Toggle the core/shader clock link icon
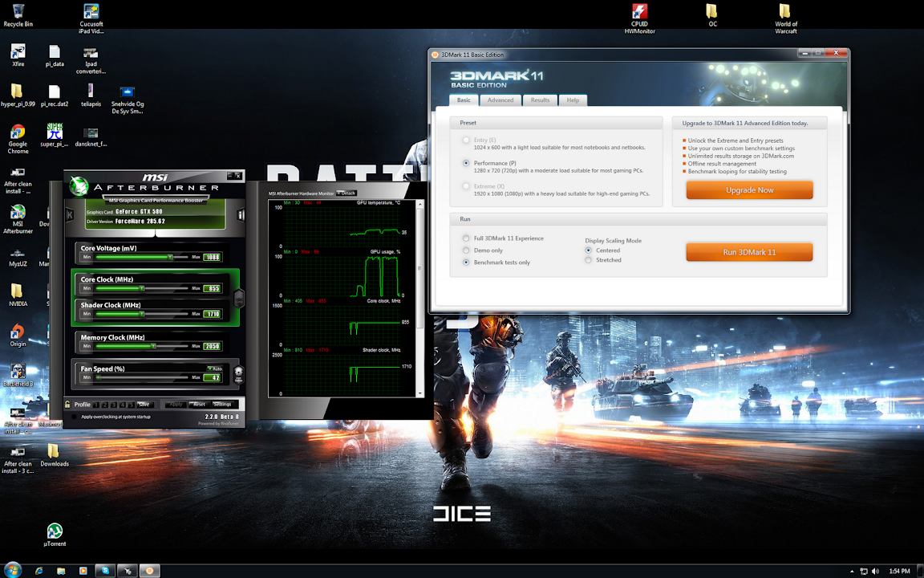 pos(239,298)
